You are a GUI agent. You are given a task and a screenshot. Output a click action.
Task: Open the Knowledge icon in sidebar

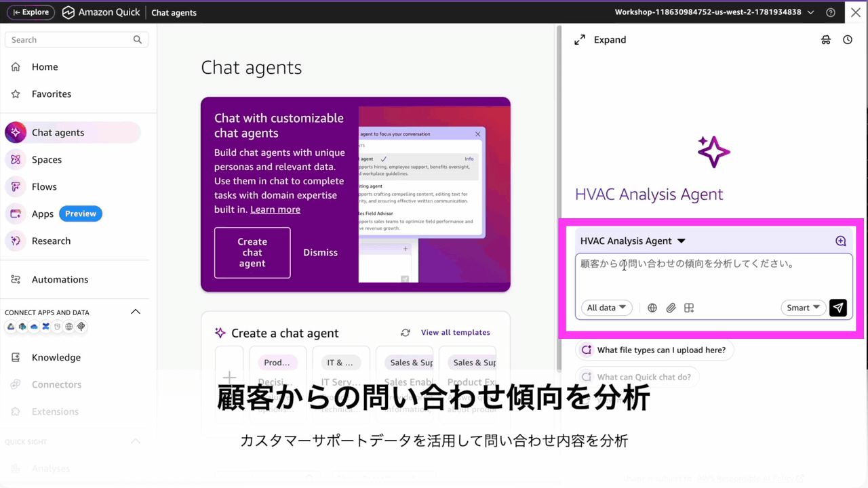(16, 357)
